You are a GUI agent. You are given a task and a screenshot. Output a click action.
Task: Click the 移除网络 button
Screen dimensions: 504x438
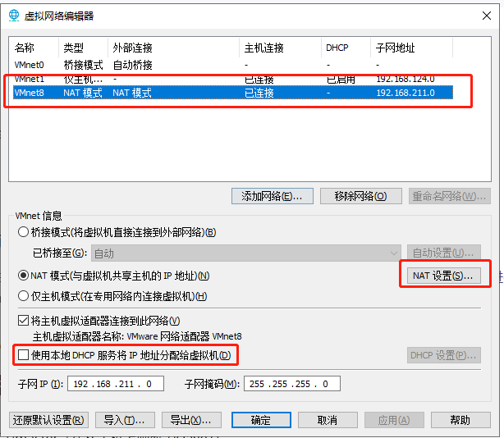pos(360,196)
